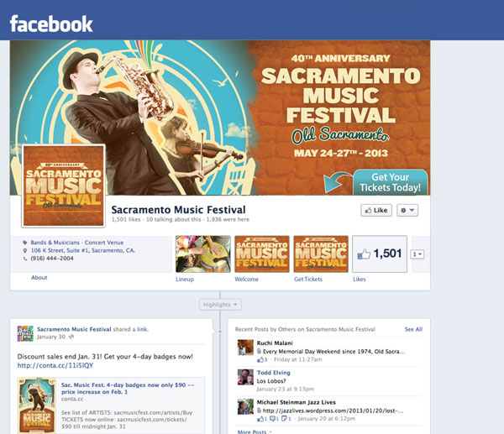The image size is (504, 434).
Task: Click the phone icon beside (916) 444-2004
Action: (25, 259)
